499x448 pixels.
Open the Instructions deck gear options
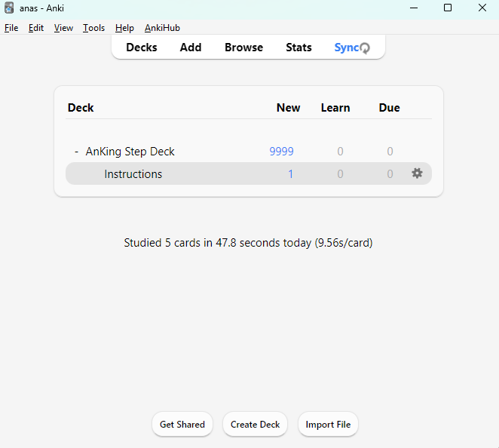[x=417, y=173]
